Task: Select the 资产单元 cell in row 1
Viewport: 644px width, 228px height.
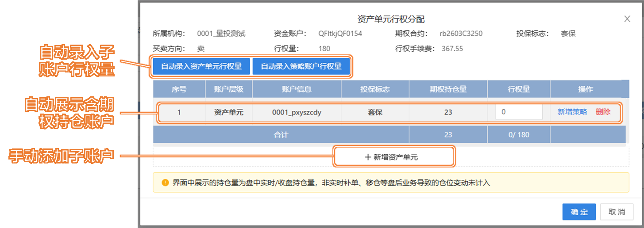Action: 229,112
